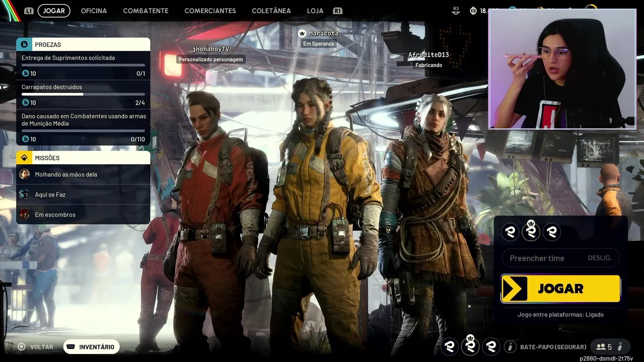Click the jhonaboyTV player name
Viewport: 644px width, 362px height.
point(211,49)
